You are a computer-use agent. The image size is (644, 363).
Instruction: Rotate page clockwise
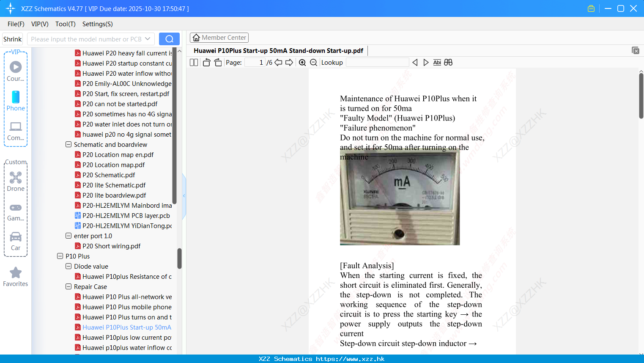[218, 63]
